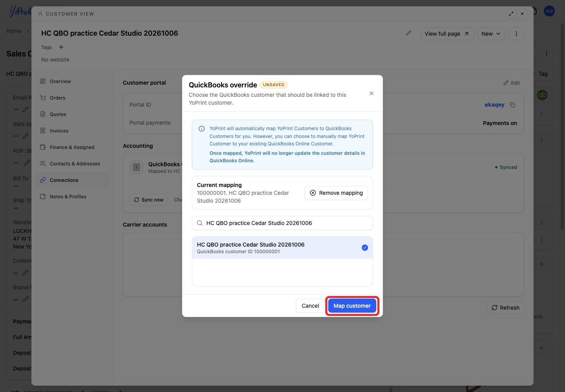Go to Orders in the sidebar

(72, 98)
